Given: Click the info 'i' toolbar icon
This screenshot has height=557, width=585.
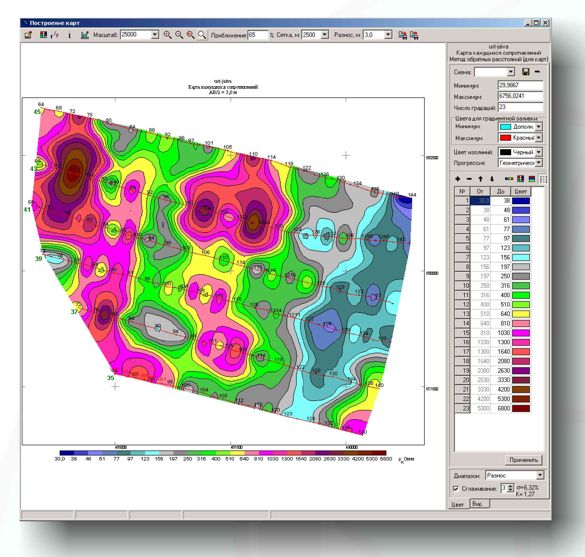Looking at the screenshot, I should pos(69,35).
